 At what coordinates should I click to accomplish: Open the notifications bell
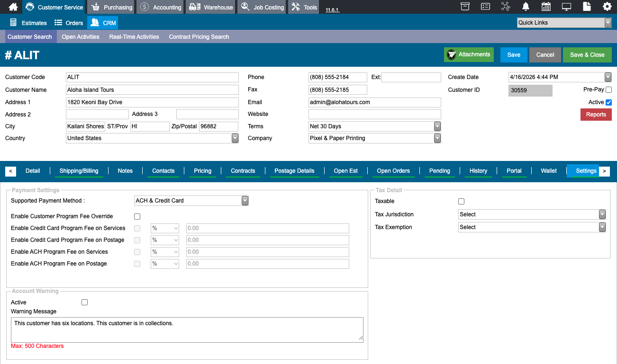click(526, 7)
